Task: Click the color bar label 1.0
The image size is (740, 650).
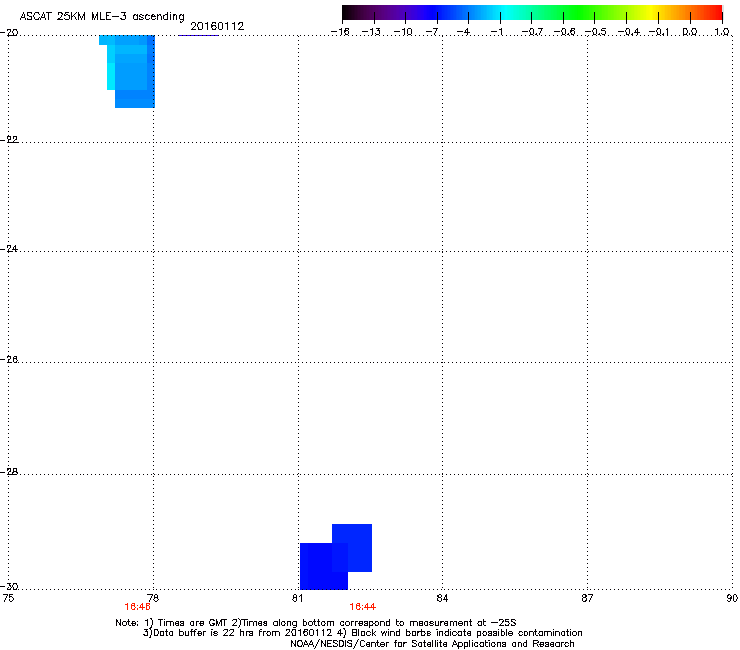Action: [x=722, y=32]
